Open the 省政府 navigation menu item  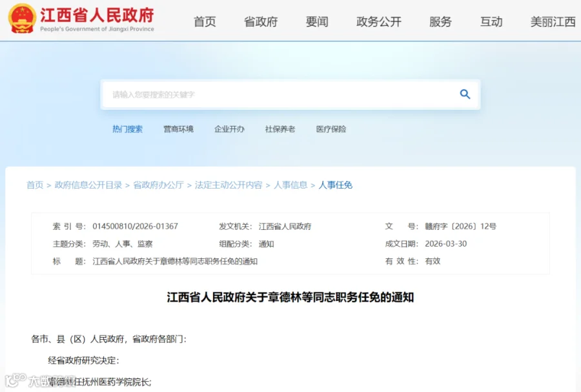pyautogui.click(x=261, y=22)
